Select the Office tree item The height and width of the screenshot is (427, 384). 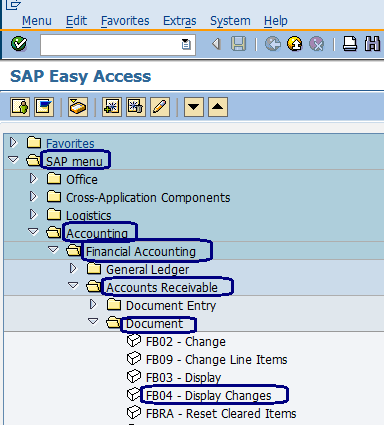click(x=82, y=180)
